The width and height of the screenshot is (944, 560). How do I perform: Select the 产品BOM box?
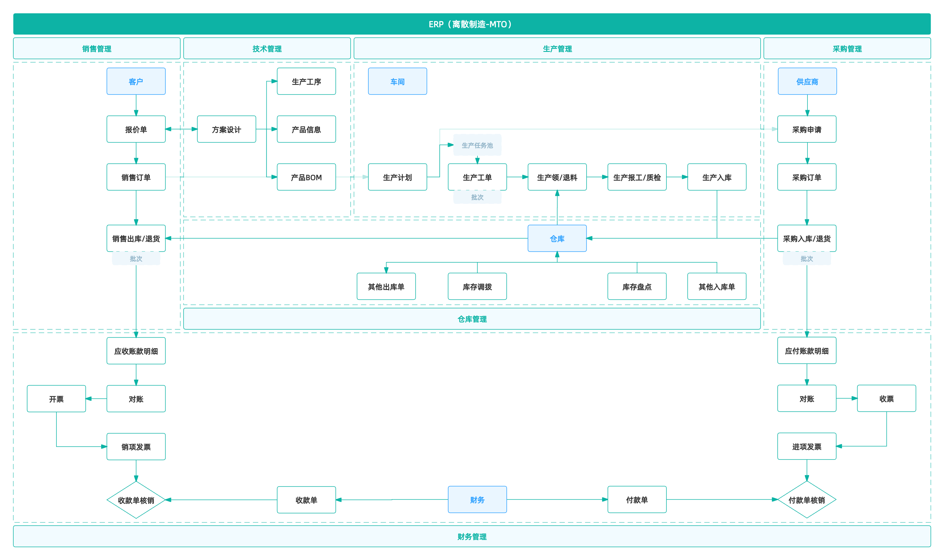306,177
